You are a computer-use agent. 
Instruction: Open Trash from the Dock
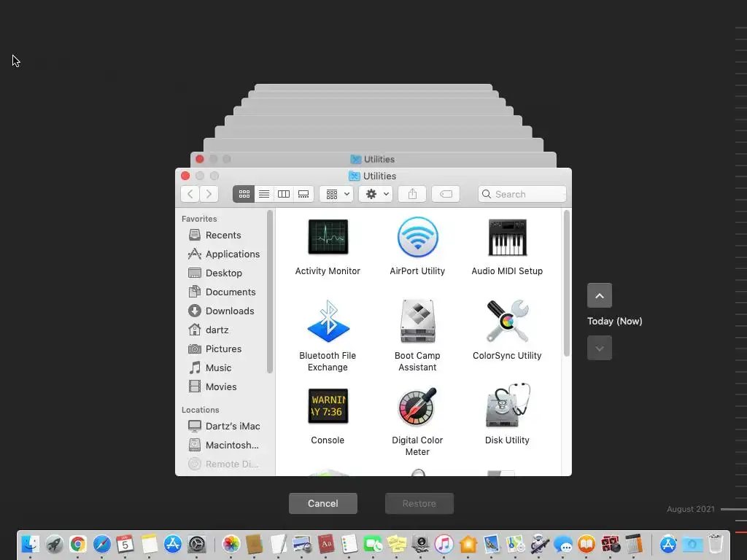pyautogui.click(x=716, y=544)
